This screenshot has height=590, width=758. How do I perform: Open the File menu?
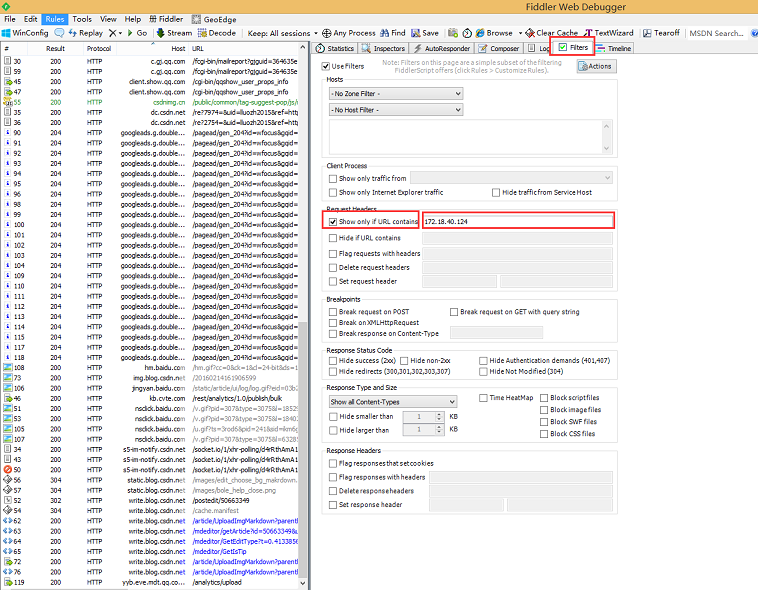coord(10,19)
